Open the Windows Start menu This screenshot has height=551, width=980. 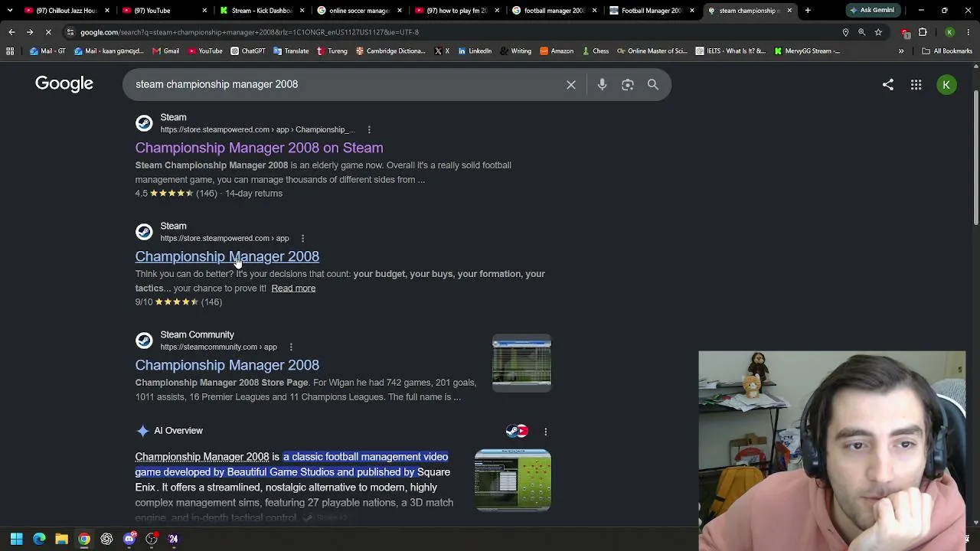point(16,539)
